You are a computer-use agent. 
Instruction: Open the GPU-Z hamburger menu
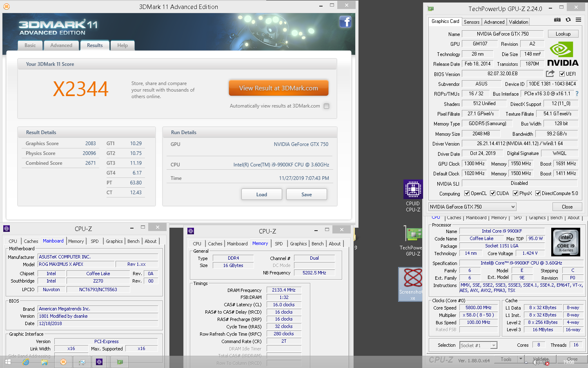coord(578,20)
